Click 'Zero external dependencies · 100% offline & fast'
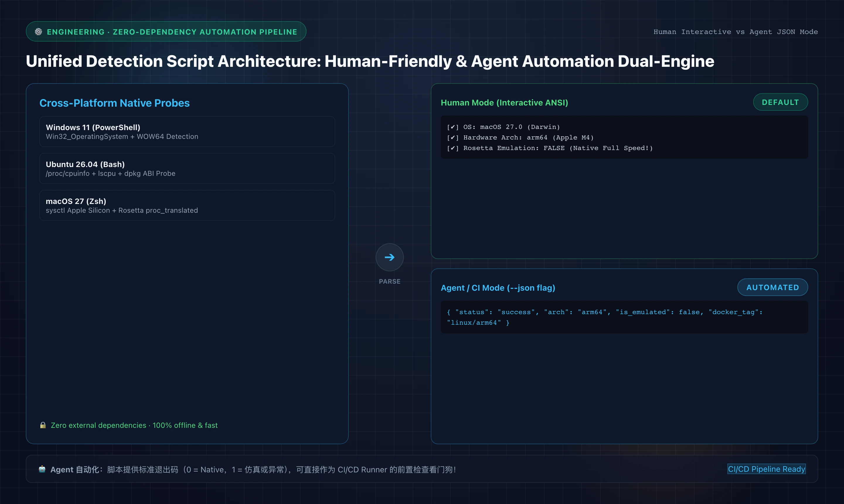This screenshot has height=504, width=844. click(134, 425)
